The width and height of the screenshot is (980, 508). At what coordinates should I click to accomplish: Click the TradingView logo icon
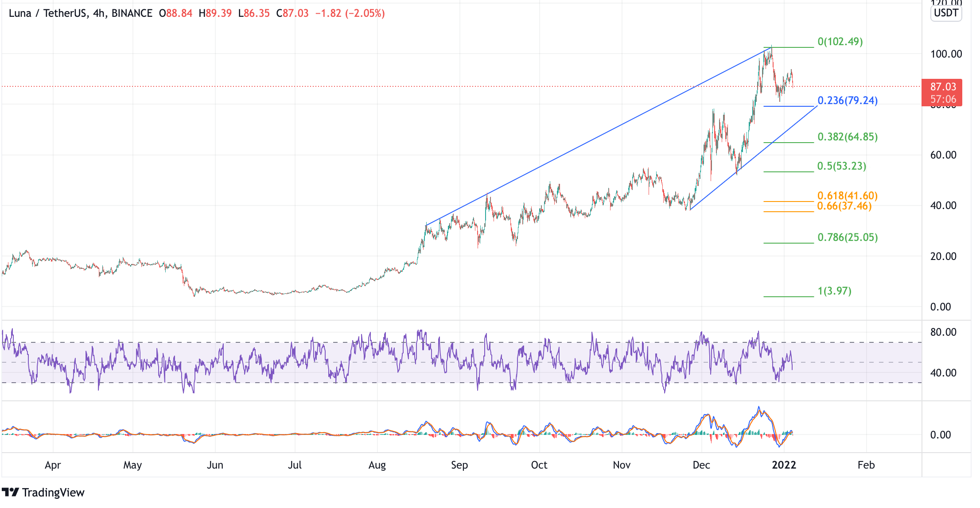coord(11,492)
